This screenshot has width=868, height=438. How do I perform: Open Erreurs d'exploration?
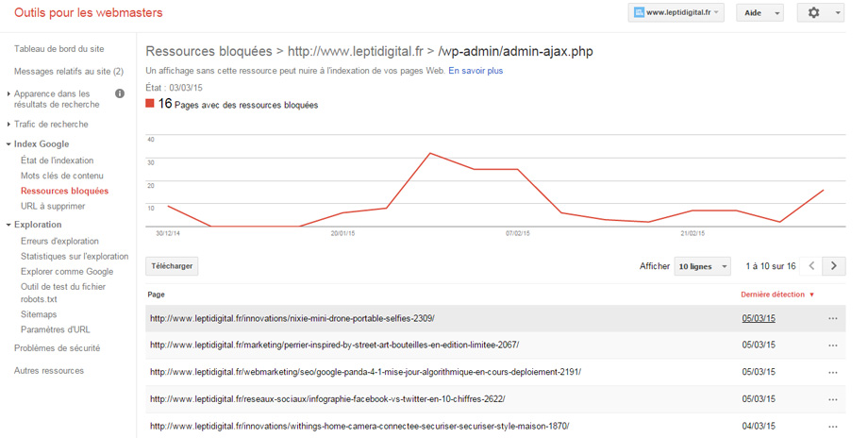pyautogui.click(x=59, y=242)
